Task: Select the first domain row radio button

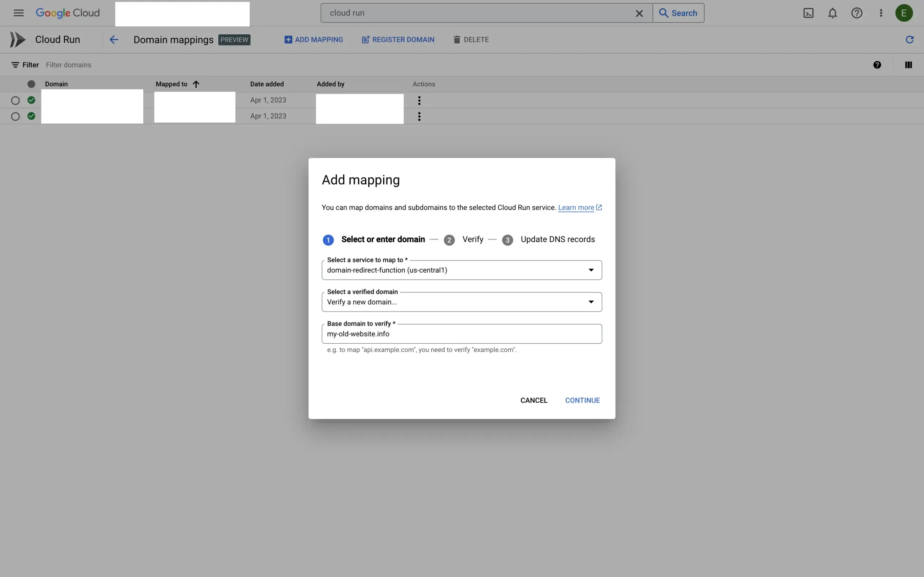Action: [15, 100]
